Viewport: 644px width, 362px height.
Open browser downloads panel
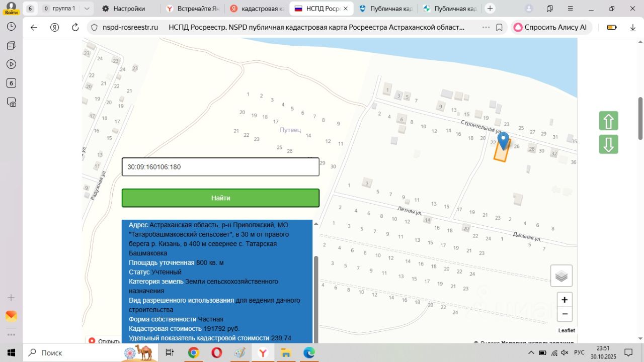click(633, 28)
